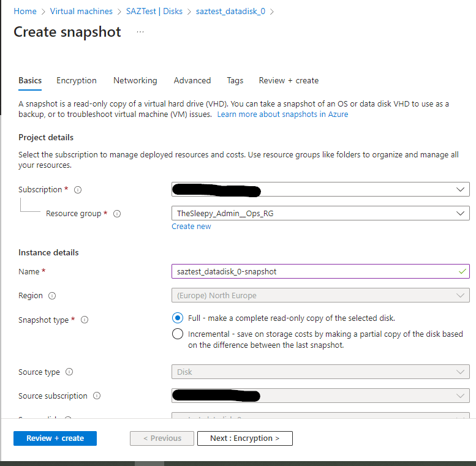The width and height of the screenshot is (476, 466).
Task: Select Incremental snapshot type radio button
Action: click(178, 334)
